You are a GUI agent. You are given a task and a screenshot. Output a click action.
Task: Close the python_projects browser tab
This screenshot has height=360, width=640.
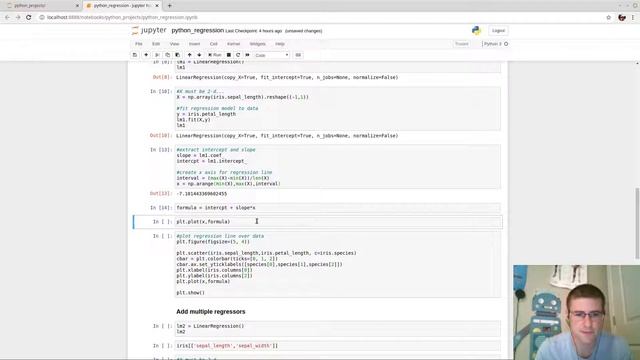[77, 6]
